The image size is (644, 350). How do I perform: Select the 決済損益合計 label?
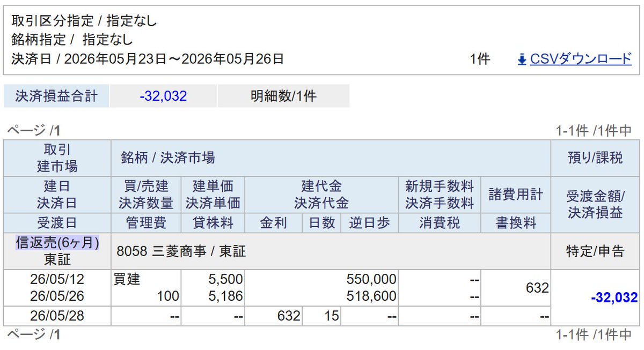(56, 96)
